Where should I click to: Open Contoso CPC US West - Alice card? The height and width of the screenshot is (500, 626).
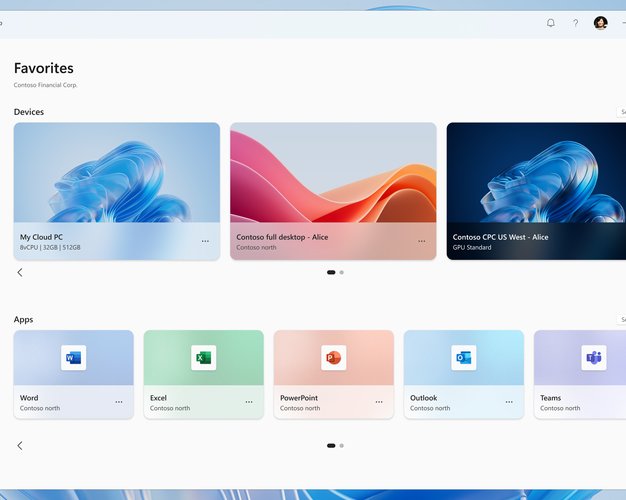click(536, 191)
